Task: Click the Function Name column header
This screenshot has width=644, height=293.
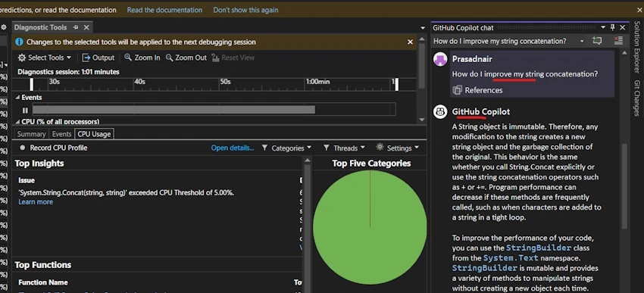Action: coord(43,282)
